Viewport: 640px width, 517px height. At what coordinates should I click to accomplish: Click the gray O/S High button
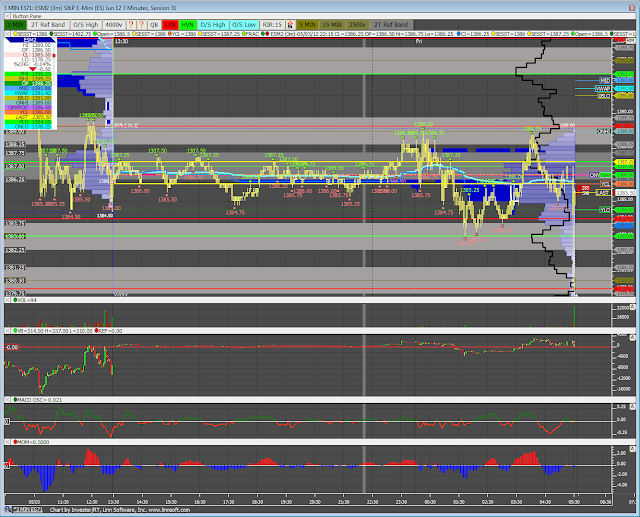[86, 24]
